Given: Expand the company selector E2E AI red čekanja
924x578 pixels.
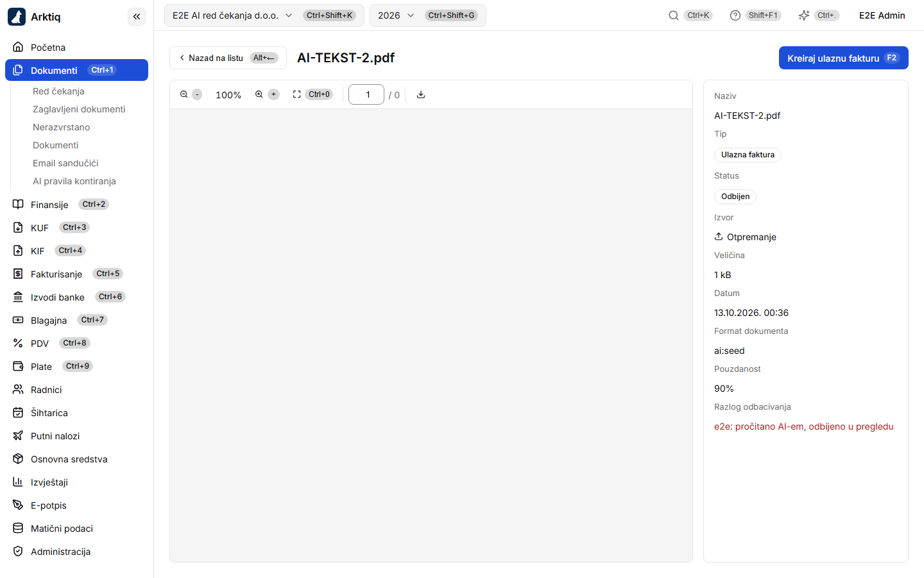Looking at the screenshot, I should pos(264,15).
